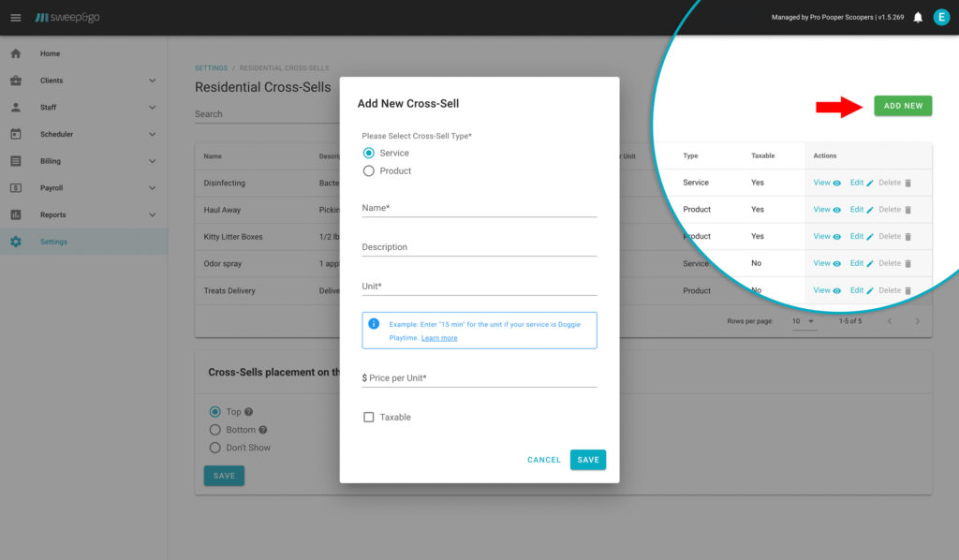The image size is (959, 560).
Task: Click the Home icon in sidebar
Action: click(16, 53)
